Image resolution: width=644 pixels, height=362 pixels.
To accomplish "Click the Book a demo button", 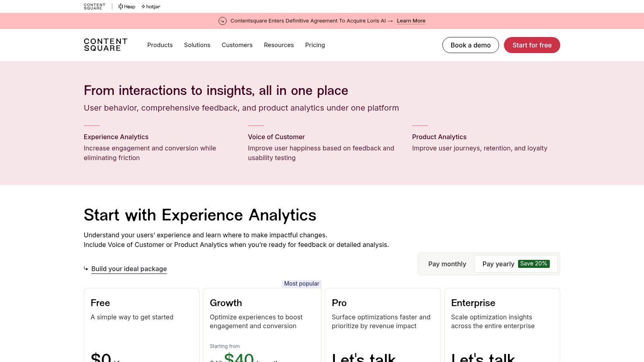I will click(x=471, y=45).
